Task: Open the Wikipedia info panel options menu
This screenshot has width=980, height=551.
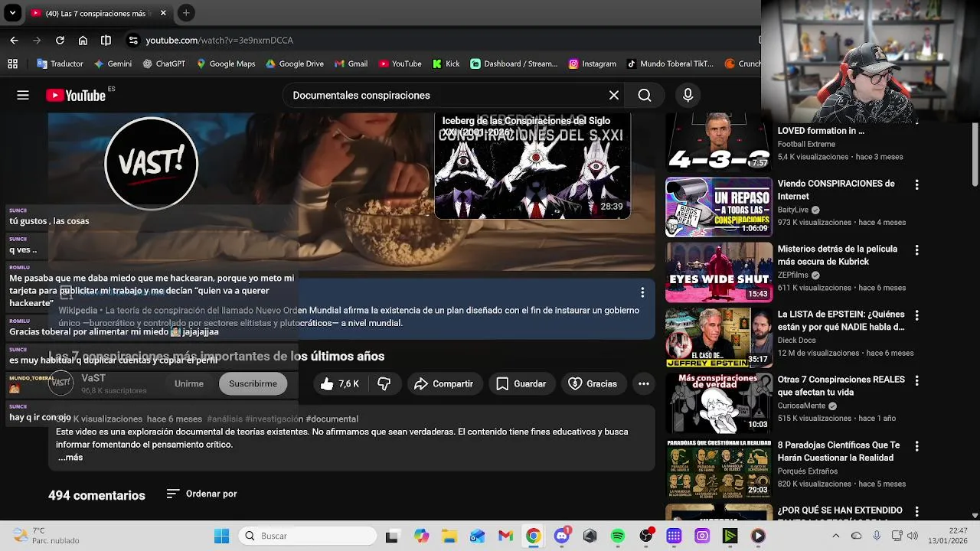Action: [x=642, y=292]
